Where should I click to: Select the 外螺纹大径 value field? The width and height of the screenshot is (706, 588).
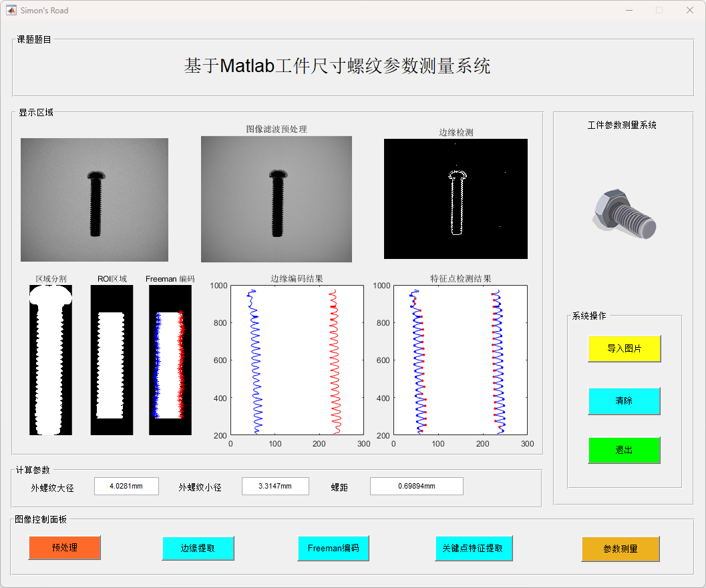click(126, 486)
